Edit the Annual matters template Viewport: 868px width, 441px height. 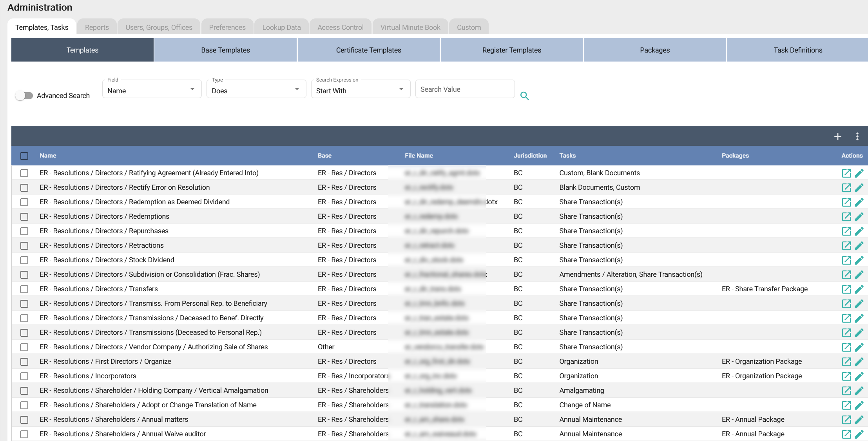click(x=859, y=419)
